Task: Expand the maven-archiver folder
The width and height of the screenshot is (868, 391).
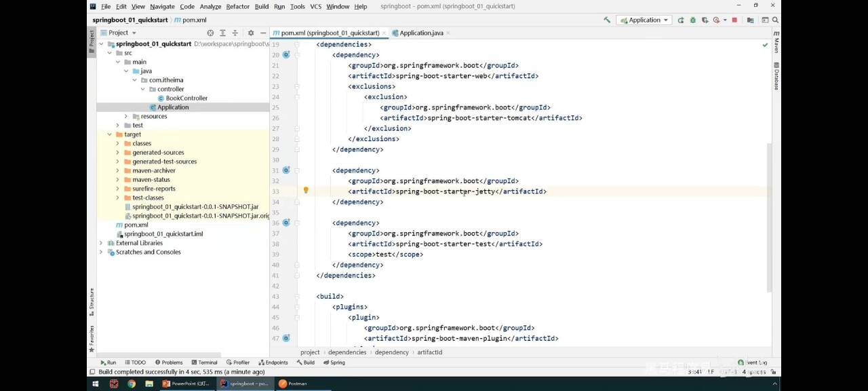Action: (x=118, y=170)
